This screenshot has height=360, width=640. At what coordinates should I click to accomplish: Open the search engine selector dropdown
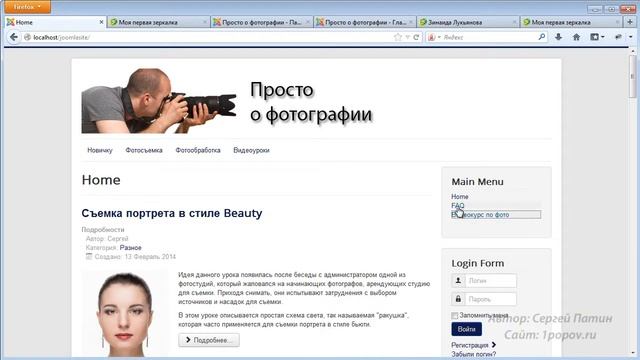pyautogui.click(x=433, y=37)
